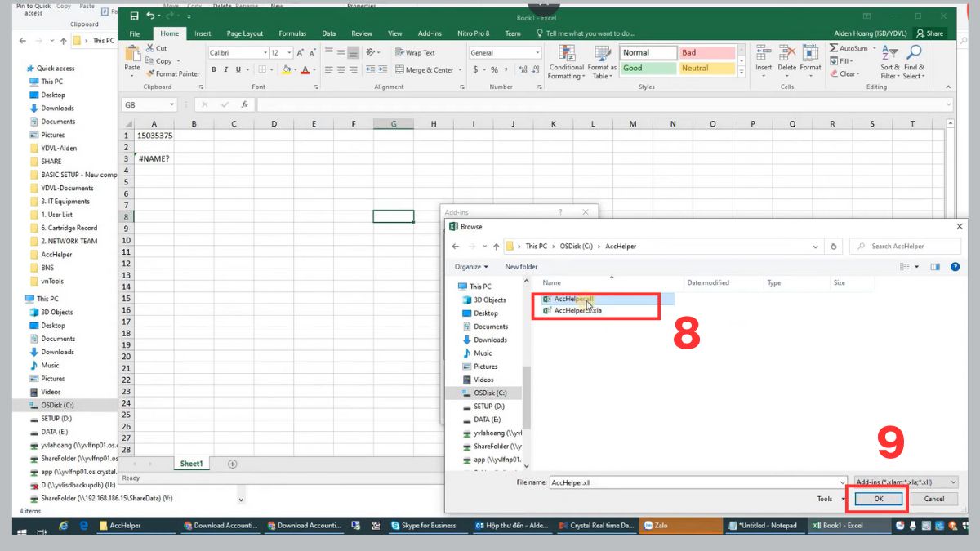The height and width of the screenshot is (551, 980).
Task: Open the Help icon in the Browse dialog
Action: coord(955,267)
